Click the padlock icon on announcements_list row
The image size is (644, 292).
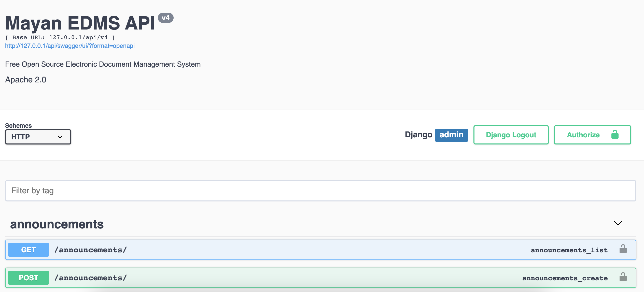point(623,250)
